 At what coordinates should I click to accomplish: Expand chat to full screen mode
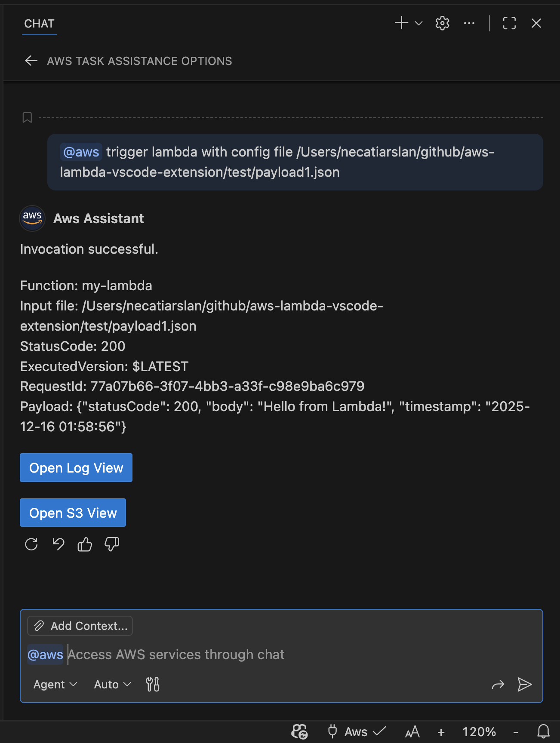(x=509, y=24)
